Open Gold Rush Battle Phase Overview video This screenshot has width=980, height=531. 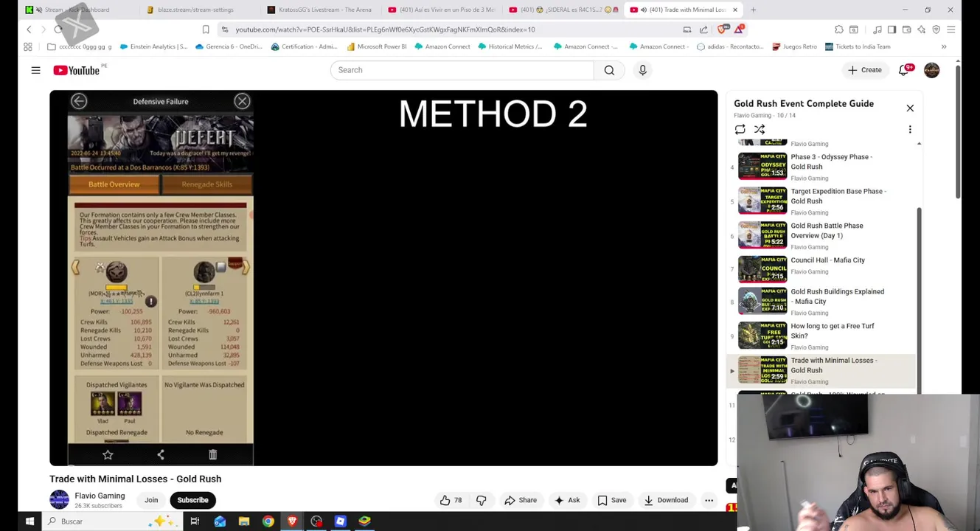821,235
